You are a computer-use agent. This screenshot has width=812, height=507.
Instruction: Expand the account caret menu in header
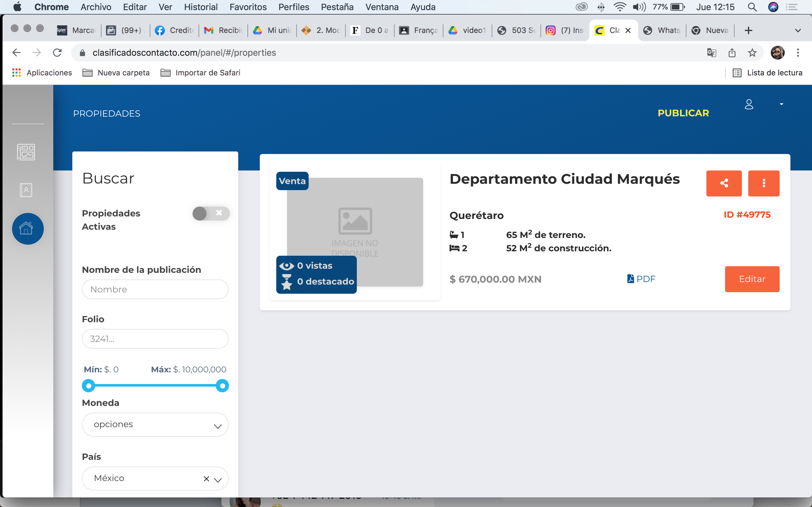pyautogui.click(x=781, y=104)
